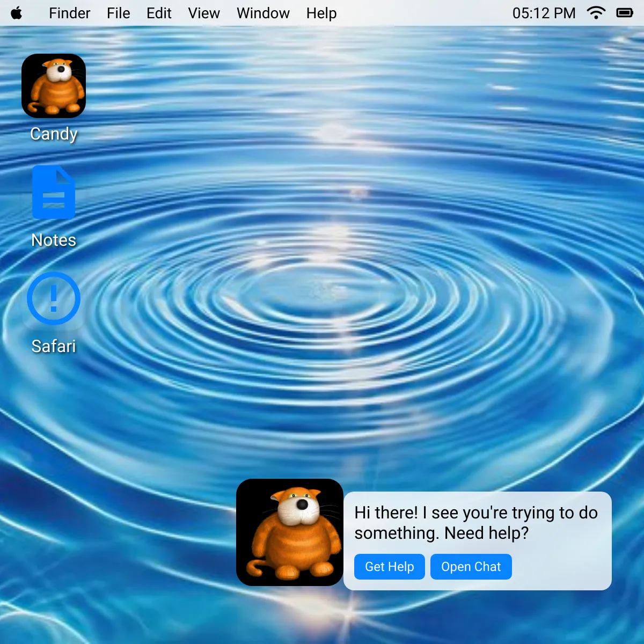Click the "Safari" text label on desktop
This screenshot has height=644, width=644.
click(x=54, y=346)
